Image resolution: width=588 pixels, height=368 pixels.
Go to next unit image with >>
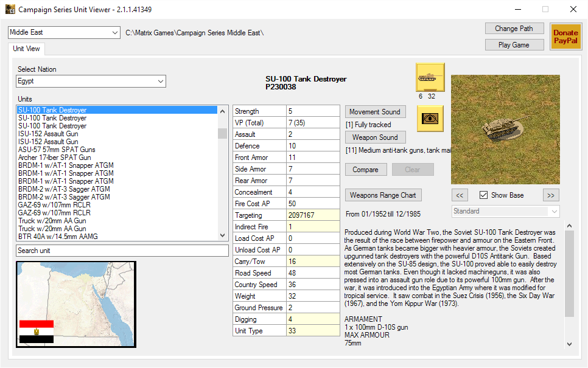point(551,195)
